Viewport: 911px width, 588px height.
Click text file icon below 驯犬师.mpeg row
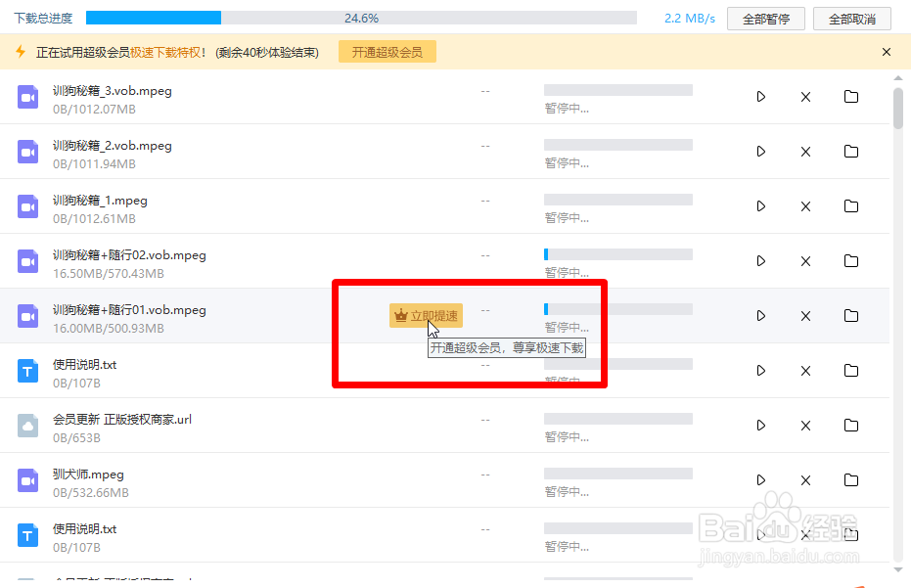coord(27,535)
